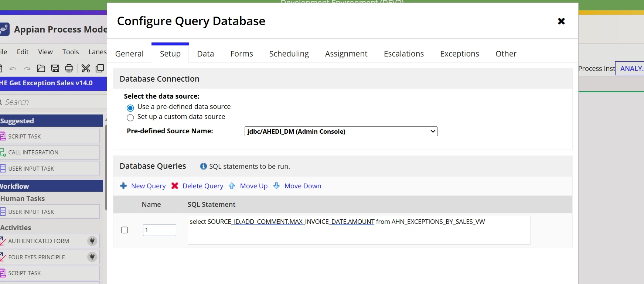
Task: Click the info icon beside Database Queries
Action: click(204, 166)
